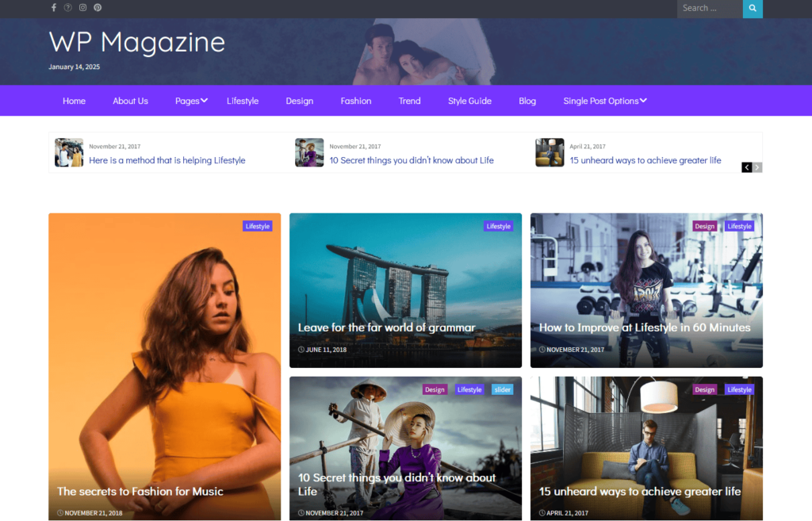Expand the Pages dropdown menu
Image resolution: width=812 pixels, height=521 pixels.
click(x=191, y=101)
